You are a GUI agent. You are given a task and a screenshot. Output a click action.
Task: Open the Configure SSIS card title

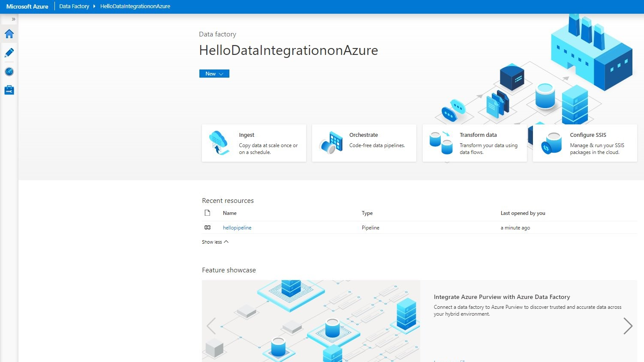tap(588, 135)
